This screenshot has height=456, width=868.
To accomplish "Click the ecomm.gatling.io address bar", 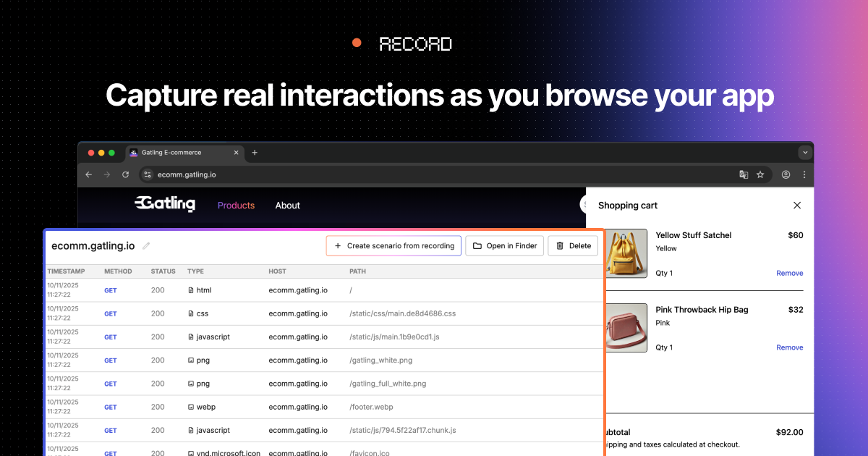I will [187, 174].
